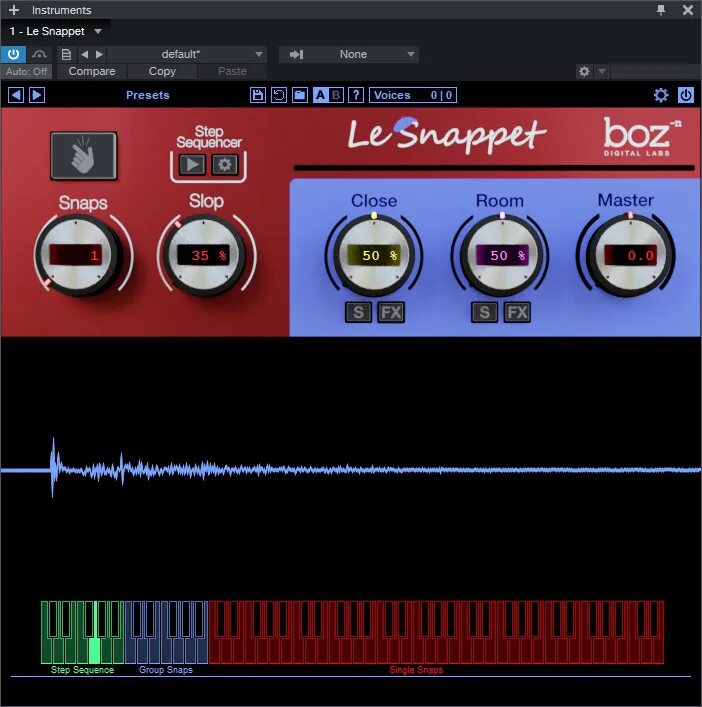Screen dimensions: 702x707
Task: Click the Close knob showing 50 %
Action: pyautogui.click(x=374, y=255)
